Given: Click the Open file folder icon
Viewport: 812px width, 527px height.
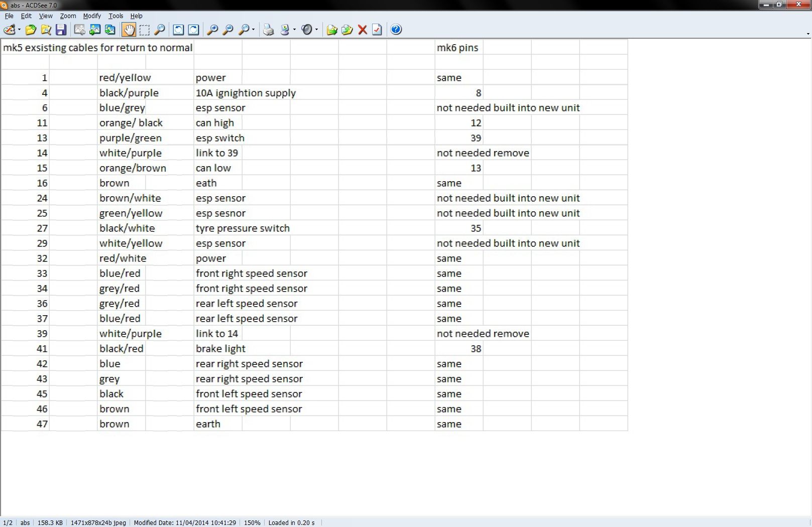Looking at the screenshot, I should coord(31,30).
